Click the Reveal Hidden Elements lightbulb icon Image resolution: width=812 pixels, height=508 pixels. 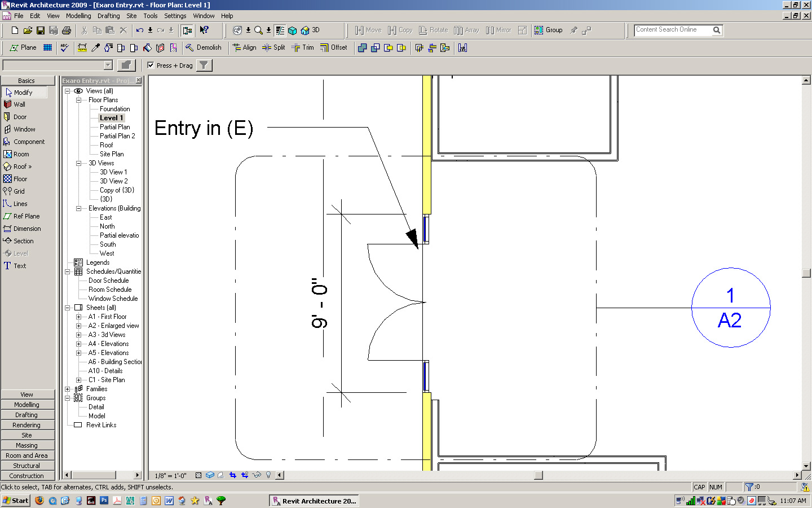click(x=268, y=475)
